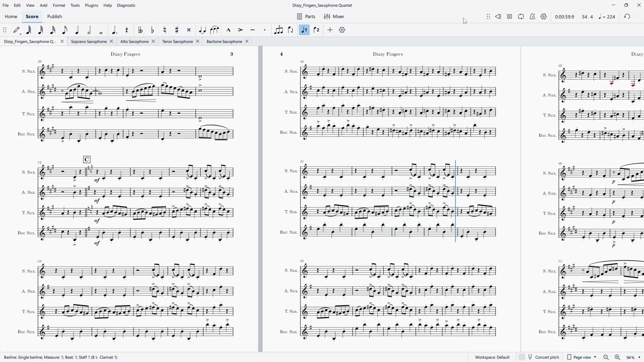
Task: Apply double flat accidental
Action: (x=140, y=30)
